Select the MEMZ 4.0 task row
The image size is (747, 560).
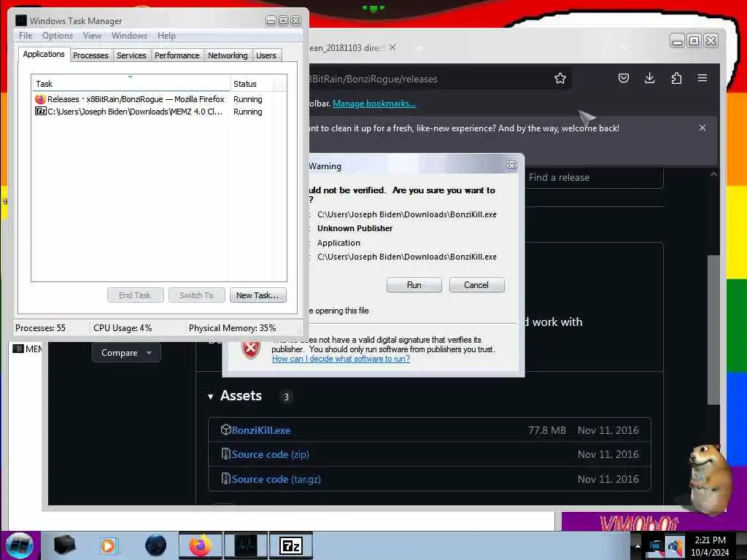point(158,112)
